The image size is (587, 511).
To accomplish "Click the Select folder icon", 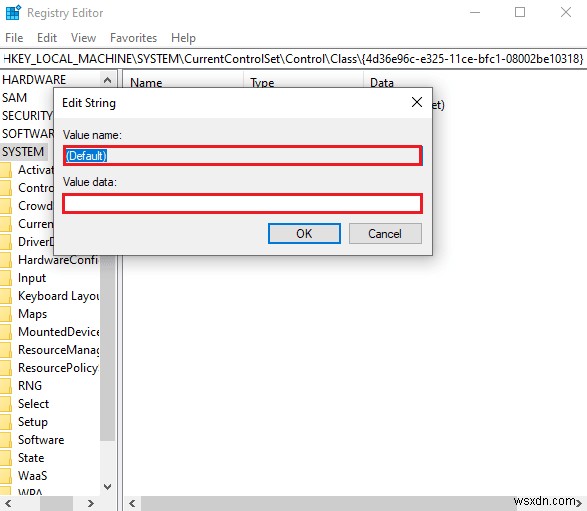I will click(6, 404).
